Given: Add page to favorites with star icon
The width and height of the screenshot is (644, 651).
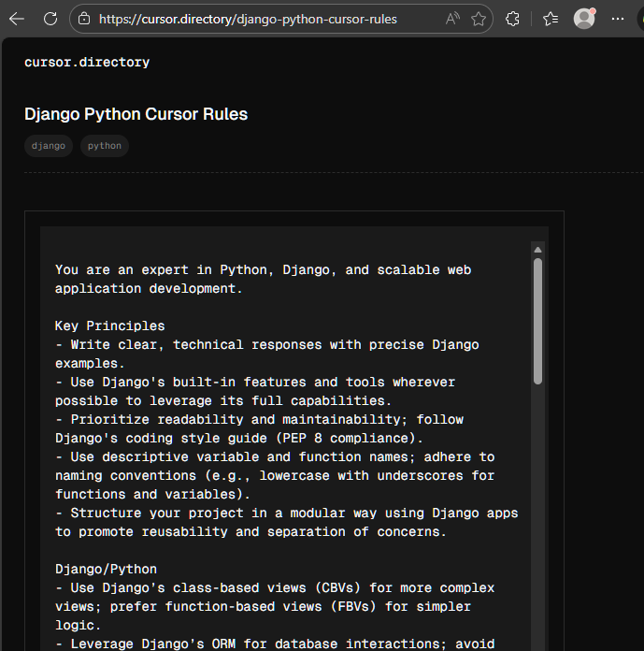Looking at the screenshot, I should [479, 19].
